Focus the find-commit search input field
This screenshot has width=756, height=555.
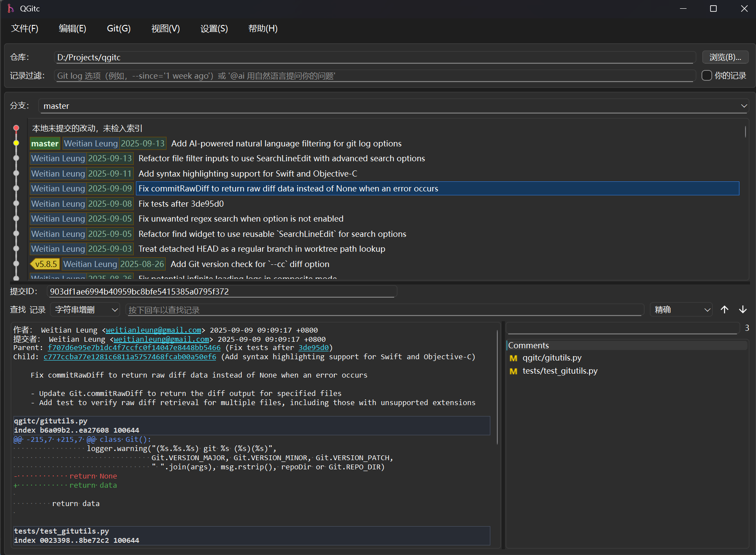click(x=385, y=310)
